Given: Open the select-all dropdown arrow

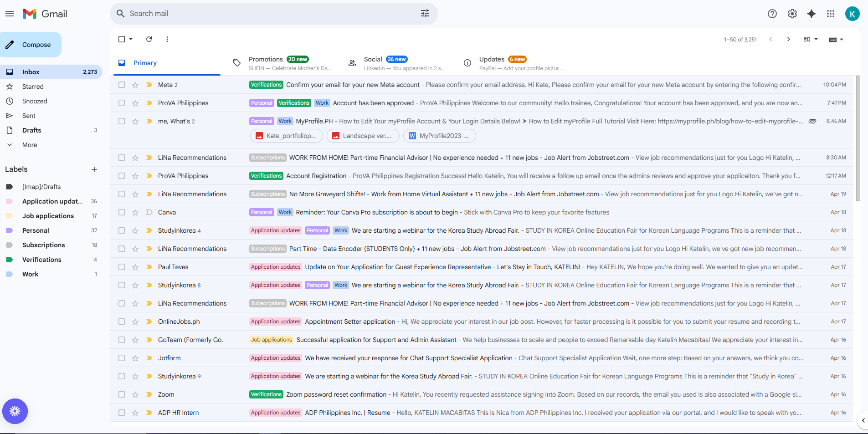Looking at the screenshot, I should (131, 39).
